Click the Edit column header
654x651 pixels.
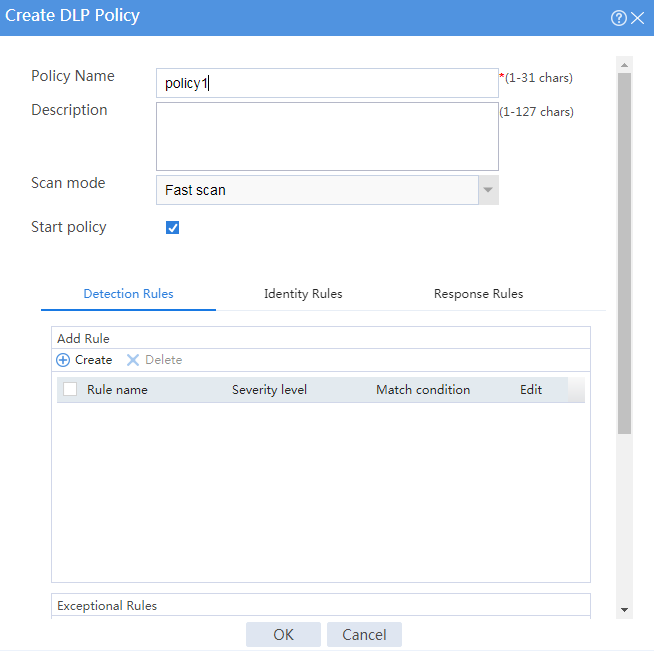[x=531, y=390]
